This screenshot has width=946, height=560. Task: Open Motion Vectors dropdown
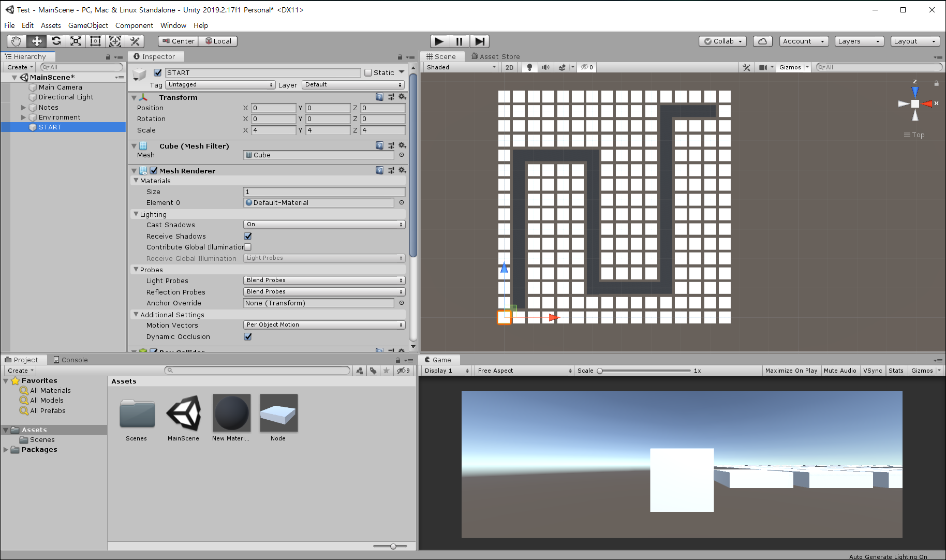click(324, 325)
